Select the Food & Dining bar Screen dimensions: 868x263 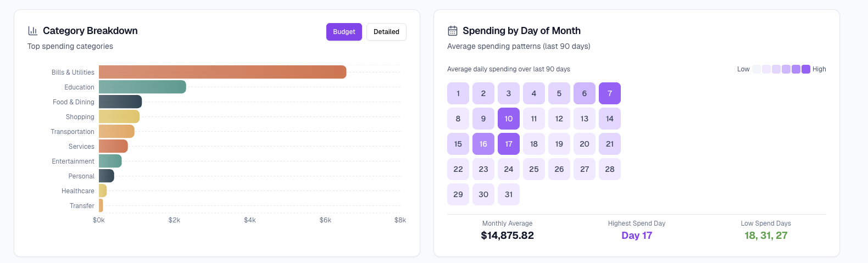point(120,102)
